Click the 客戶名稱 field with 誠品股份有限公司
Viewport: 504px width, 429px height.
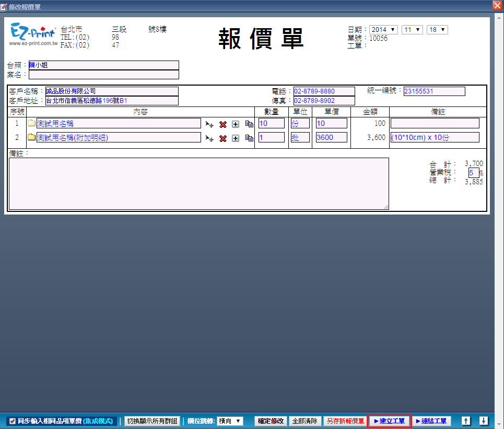(x=112, y=91)
